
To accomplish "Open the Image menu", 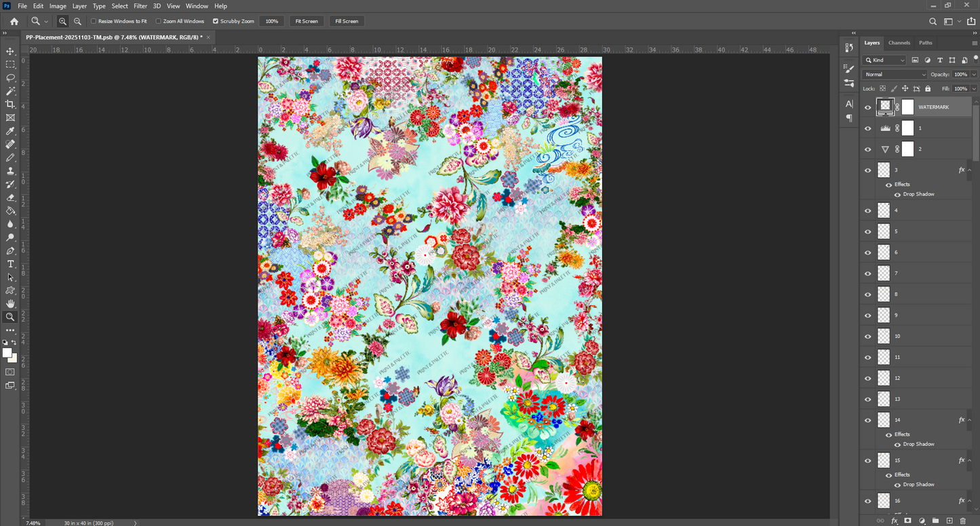I will tap(58, 6).
